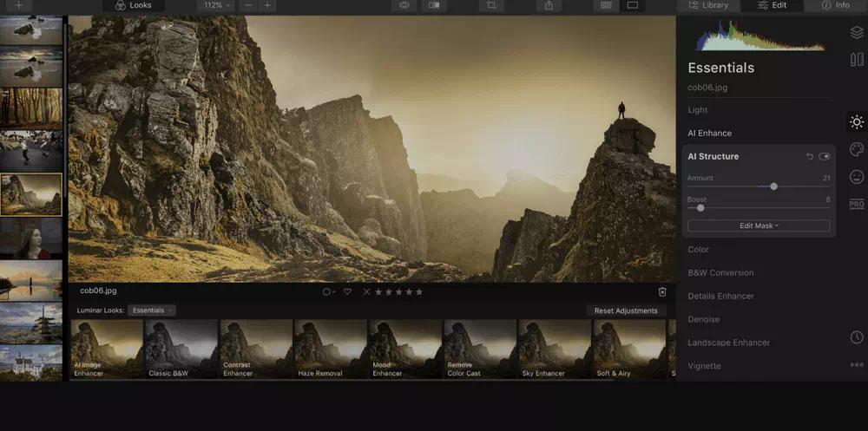Image resolution: width=868 pixels, height=431 pixels.
Task: Click the Share export icon
Action: 549,5
